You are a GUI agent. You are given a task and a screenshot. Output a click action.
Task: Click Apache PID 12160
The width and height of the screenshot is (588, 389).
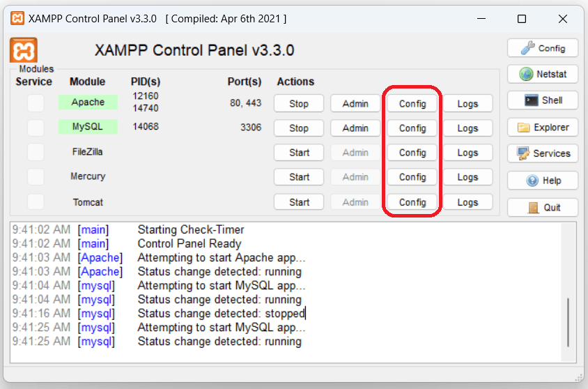coord(146,96)
